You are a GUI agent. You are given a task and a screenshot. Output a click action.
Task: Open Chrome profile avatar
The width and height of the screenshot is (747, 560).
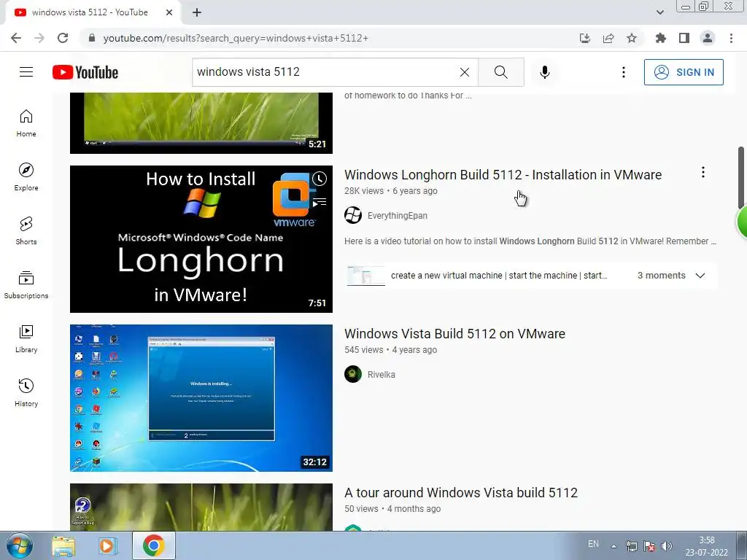(708, 38)
